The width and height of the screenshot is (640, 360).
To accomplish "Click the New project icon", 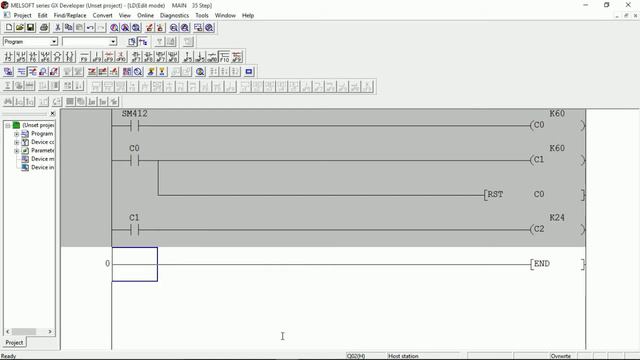I will 9,28.
